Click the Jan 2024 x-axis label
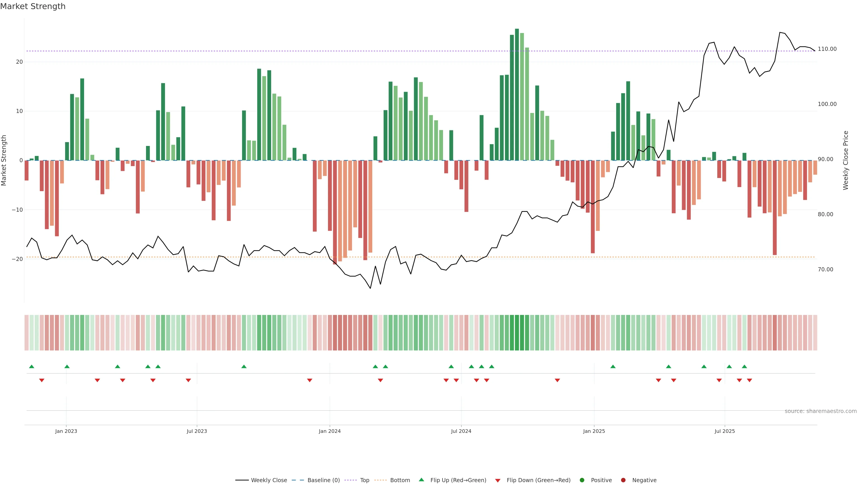The width and height of the screenshot is (868, 488). click(x=330, y=431)
